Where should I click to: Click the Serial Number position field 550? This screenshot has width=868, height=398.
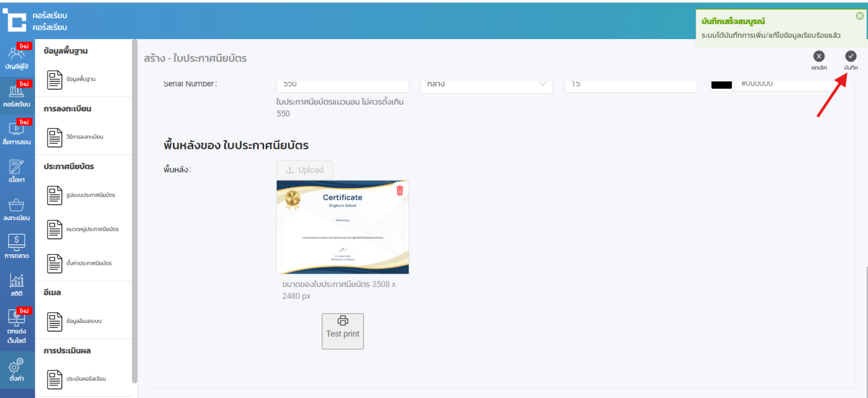coord(342,84)
